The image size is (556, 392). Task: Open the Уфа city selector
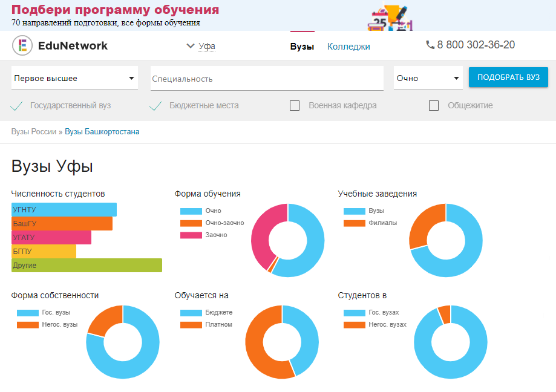pos(207,46)
